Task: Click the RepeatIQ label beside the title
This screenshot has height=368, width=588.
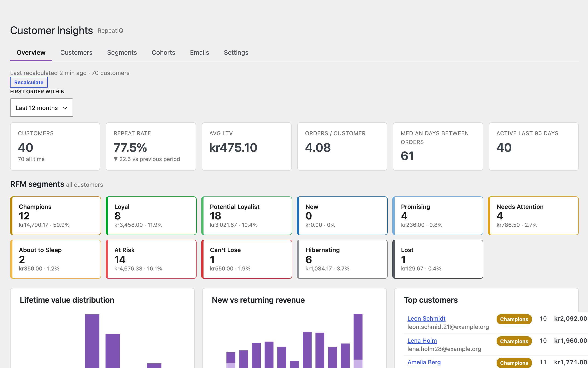Action: (110, 31)
